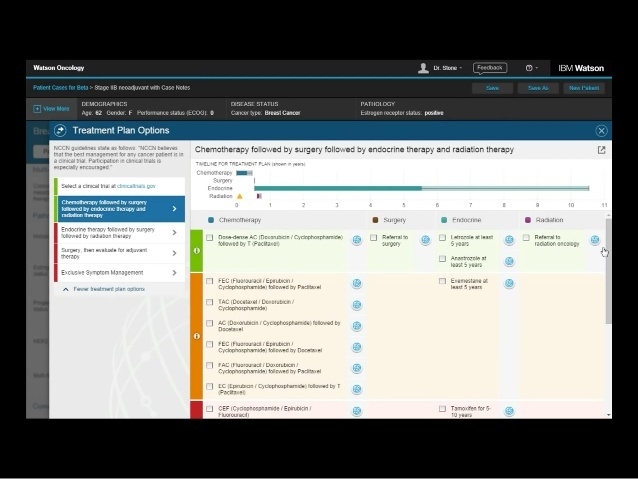Screen dimensions: 638x479
Task: Click evidence icon for FAC followed by Paclitaxel
Action: pyautogui.click(x=357, y=368)
